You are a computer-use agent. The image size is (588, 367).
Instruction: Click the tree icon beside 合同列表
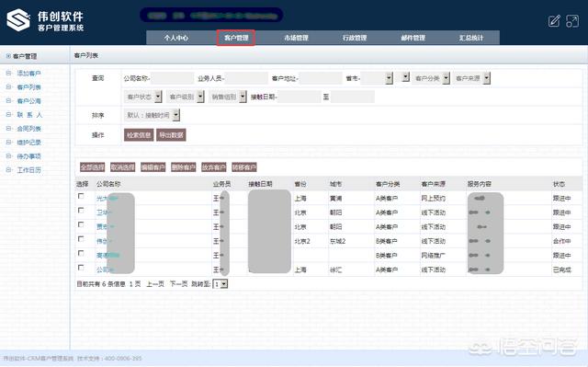(x=8, y=129)
